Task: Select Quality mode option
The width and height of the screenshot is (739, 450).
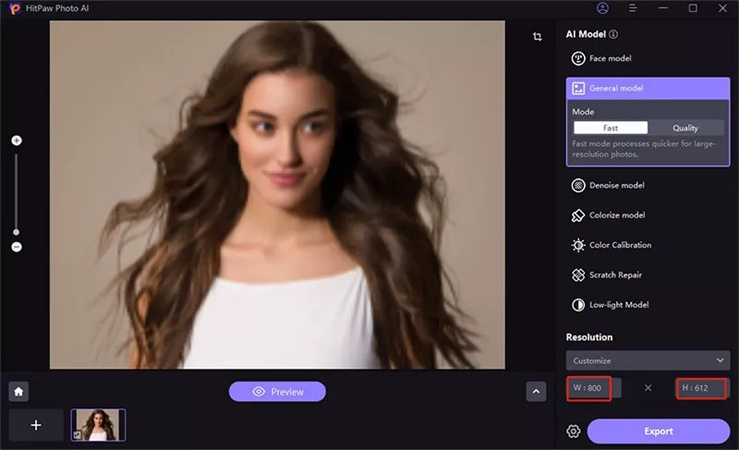Action: tap(685, 128)
